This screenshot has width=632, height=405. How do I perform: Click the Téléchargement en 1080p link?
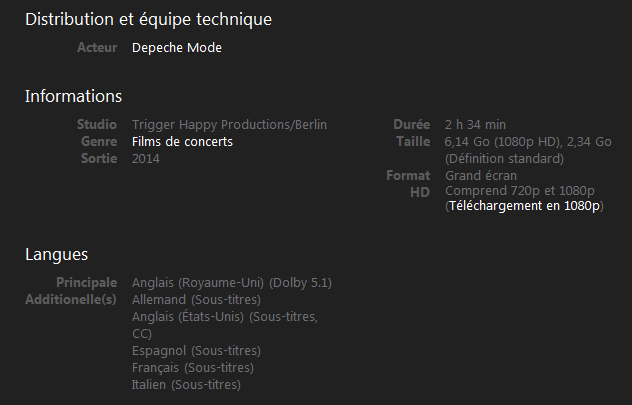point(525,206)
